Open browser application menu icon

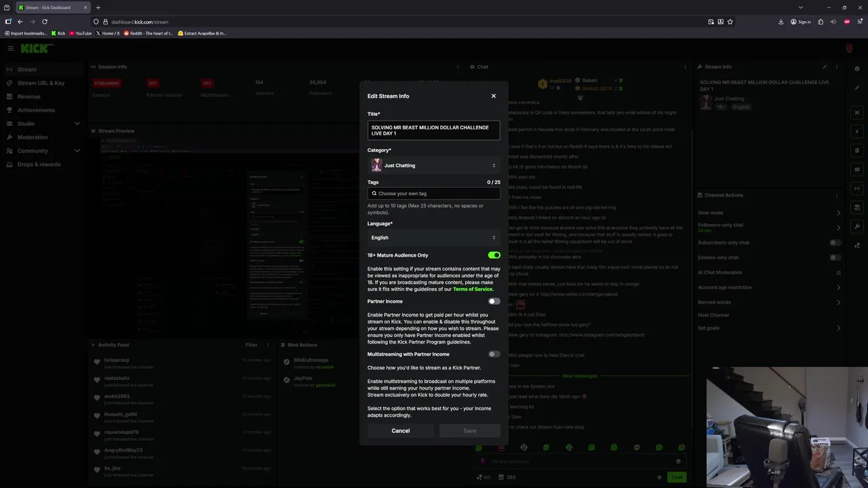pyautogui.click(x=859, y=22)
